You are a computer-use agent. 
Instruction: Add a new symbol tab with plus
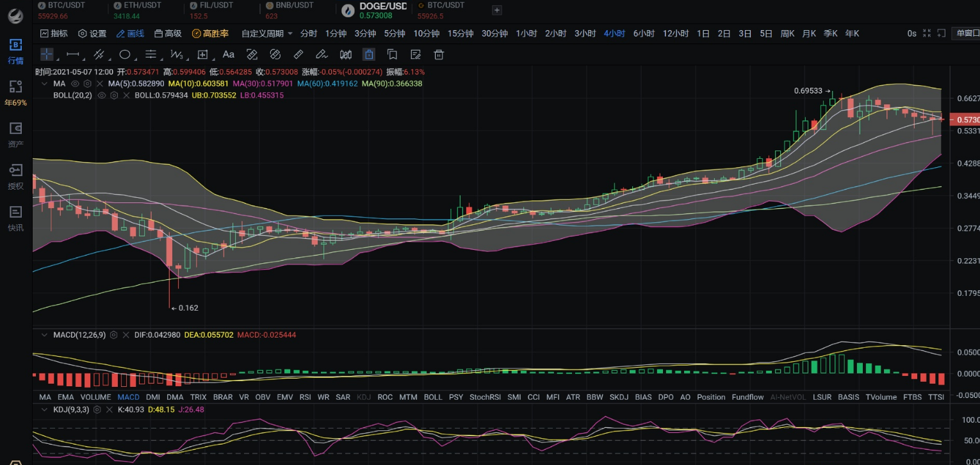[x=497, y=10]
